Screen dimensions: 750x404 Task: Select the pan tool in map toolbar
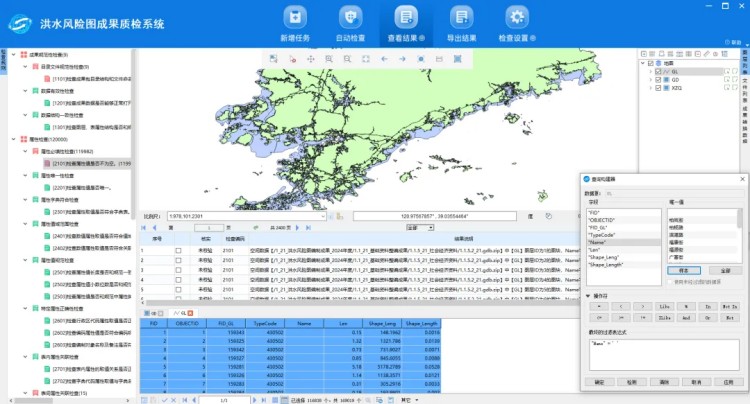(x=309, y=60)
